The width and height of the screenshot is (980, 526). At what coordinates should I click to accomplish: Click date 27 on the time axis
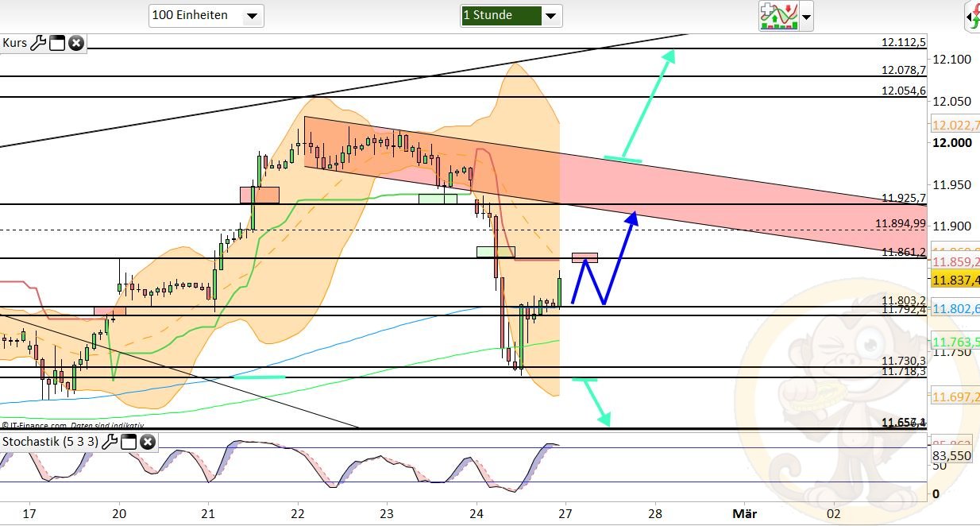click(565, 513)
